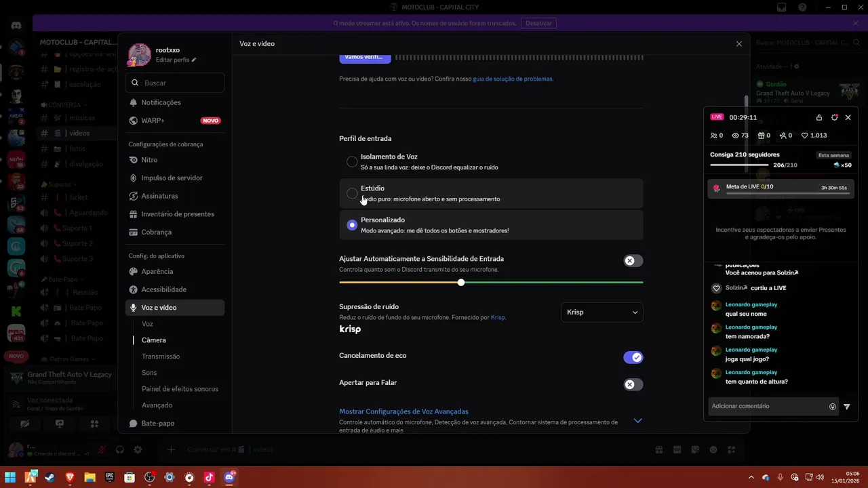Click the Acessibilidade icon
This screenshot has height=488, width=868.
point(133,289)
